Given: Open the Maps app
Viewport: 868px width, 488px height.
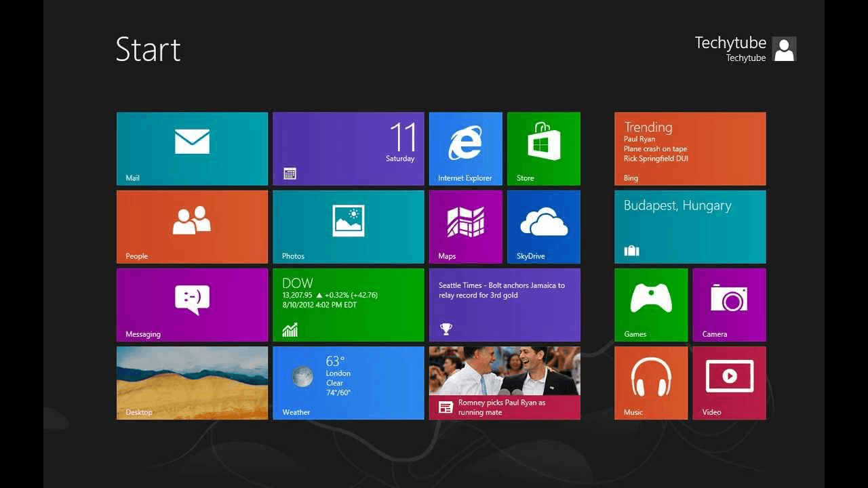Looking at the screenshot, I should pyautogui.click(x=465, y=226).
